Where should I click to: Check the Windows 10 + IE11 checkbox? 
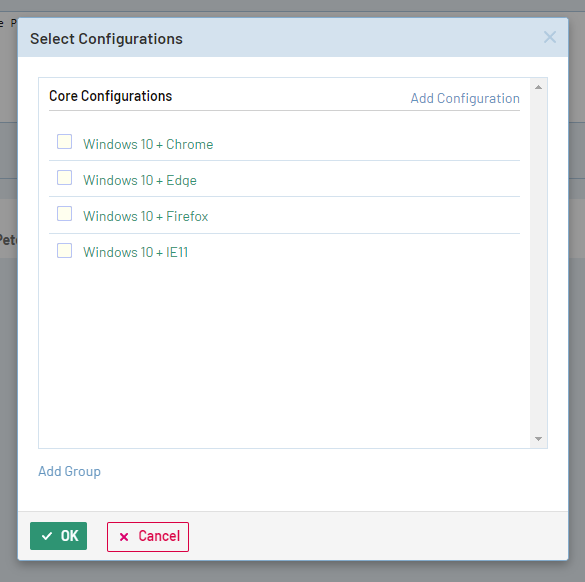coord(64,250)
